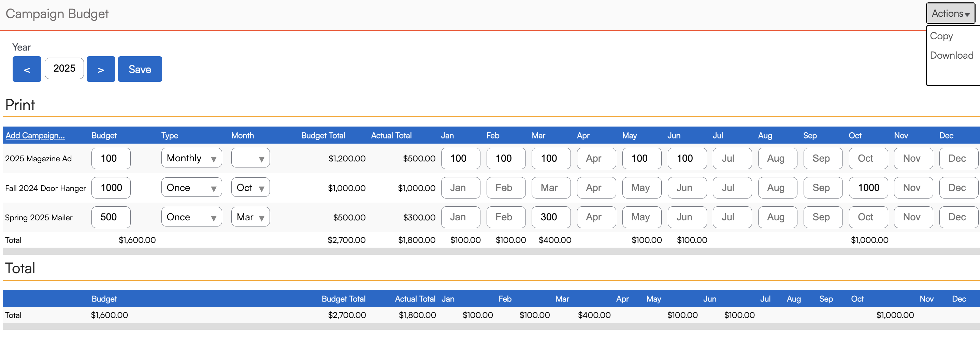Focus the Year field showing 2025
The width and height of the screenshot is (980, 337).
pyautogui.click(x=64, y=69)
